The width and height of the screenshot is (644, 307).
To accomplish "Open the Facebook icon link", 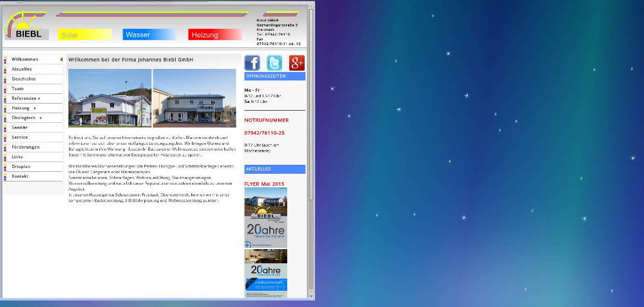I will [252, 63].
